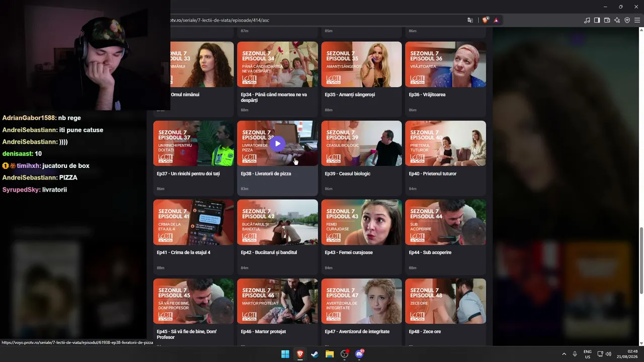
Task: Click title text 'Ep47 - Avertizorul de integritate'
Action: 357,331
